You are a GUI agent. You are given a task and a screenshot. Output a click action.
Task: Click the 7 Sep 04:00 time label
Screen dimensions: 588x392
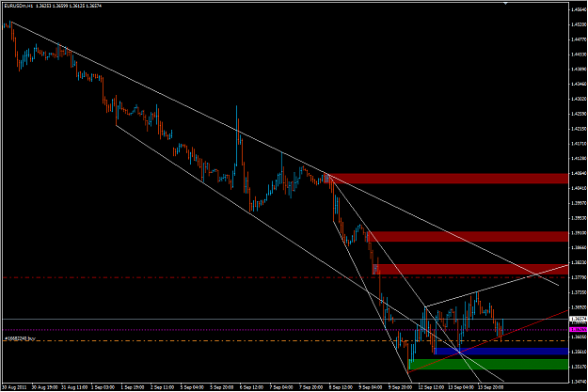tap(281, 387)
